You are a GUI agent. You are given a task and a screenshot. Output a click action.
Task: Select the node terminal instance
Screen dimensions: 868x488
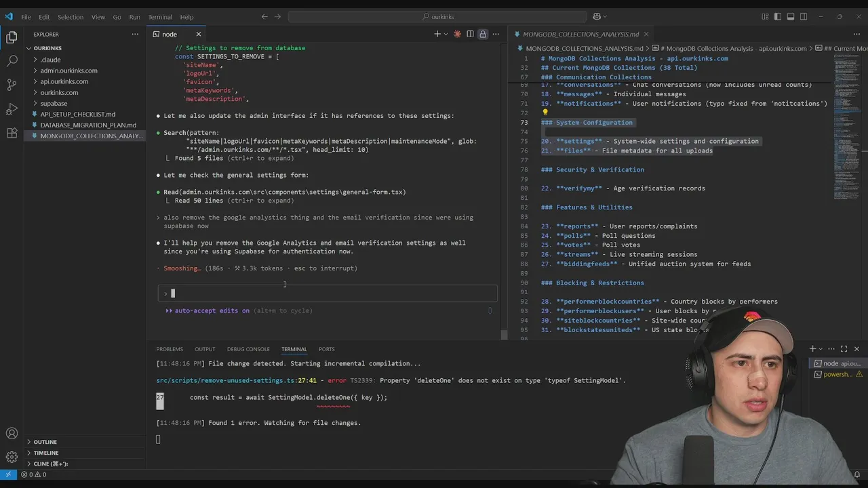pyautogui.click(x=839, y=363)
